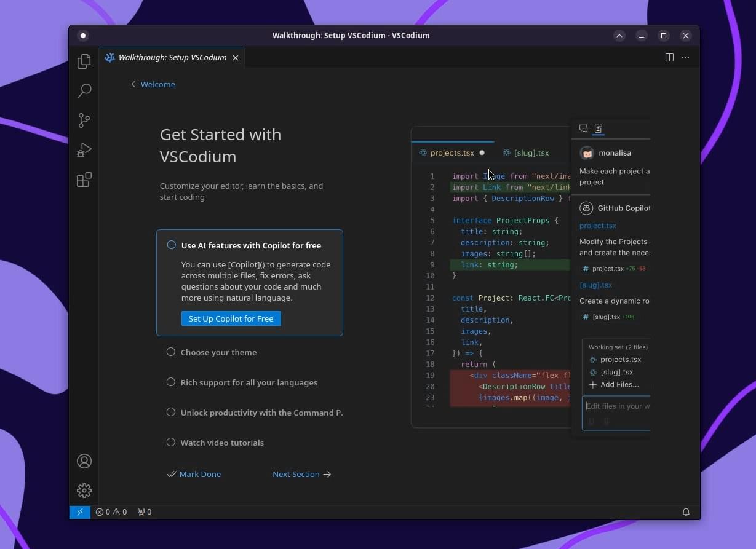Open Source Control view
Screen dimensions: 756x549
click(x=84, y=120)
